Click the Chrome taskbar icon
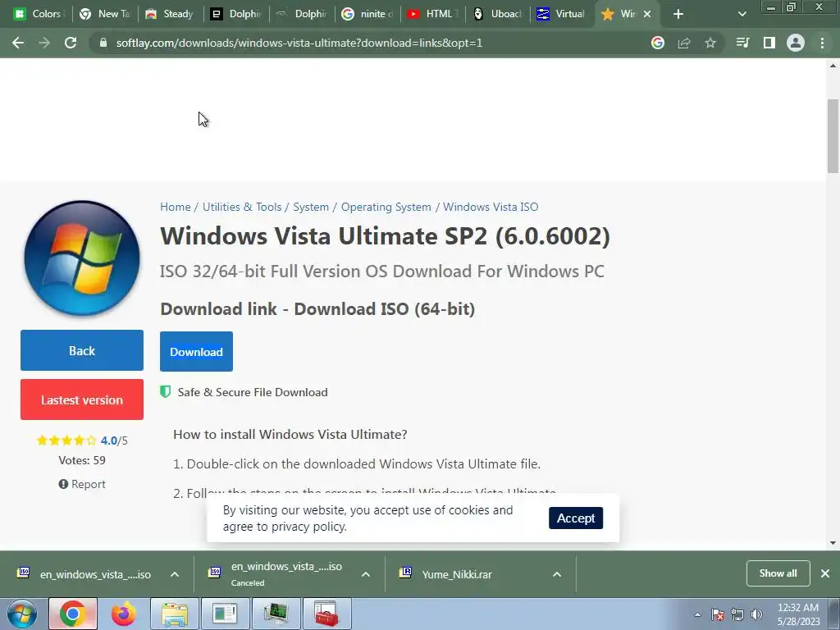This screenshot has width=840, height=630. point(73,614)
